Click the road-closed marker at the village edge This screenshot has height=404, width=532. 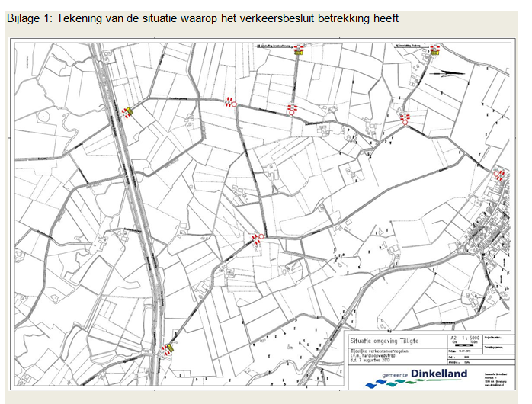[499, 175]
